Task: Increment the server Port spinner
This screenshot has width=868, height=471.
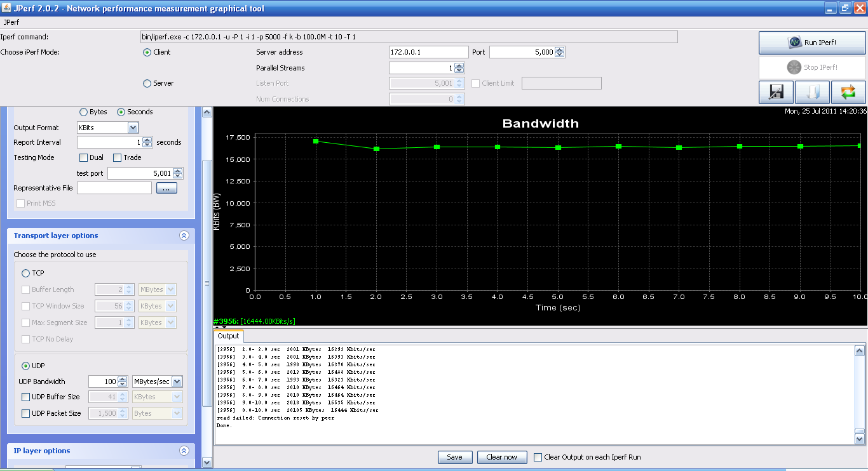Action: (560, 50)
